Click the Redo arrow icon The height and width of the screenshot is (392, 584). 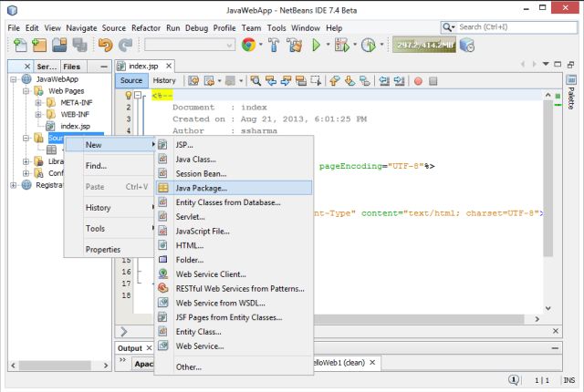coord(126,45)
